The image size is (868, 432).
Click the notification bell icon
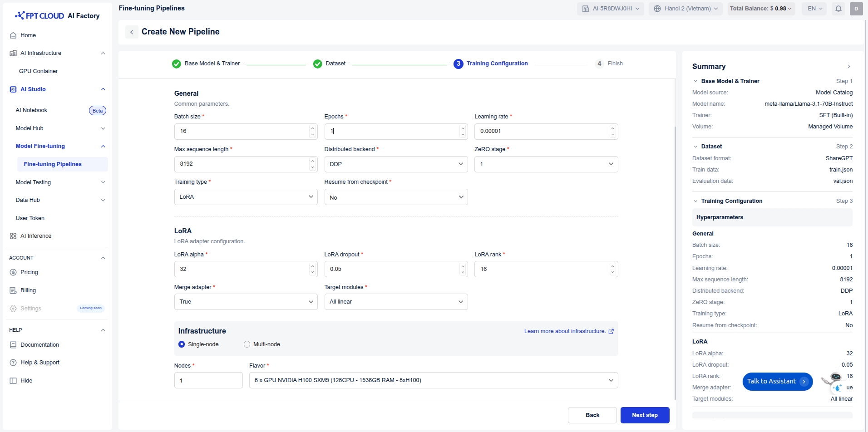coord(838,9)
